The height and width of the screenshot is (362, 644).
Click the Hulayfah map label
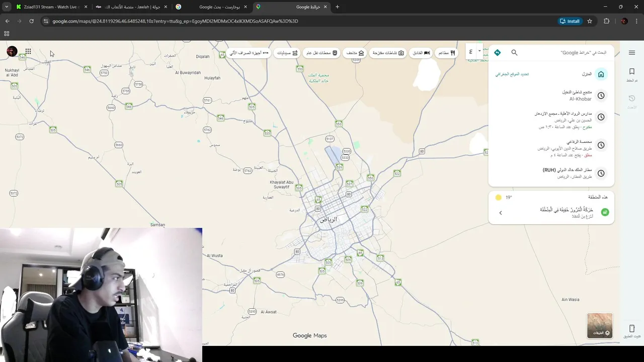(212, 78)
